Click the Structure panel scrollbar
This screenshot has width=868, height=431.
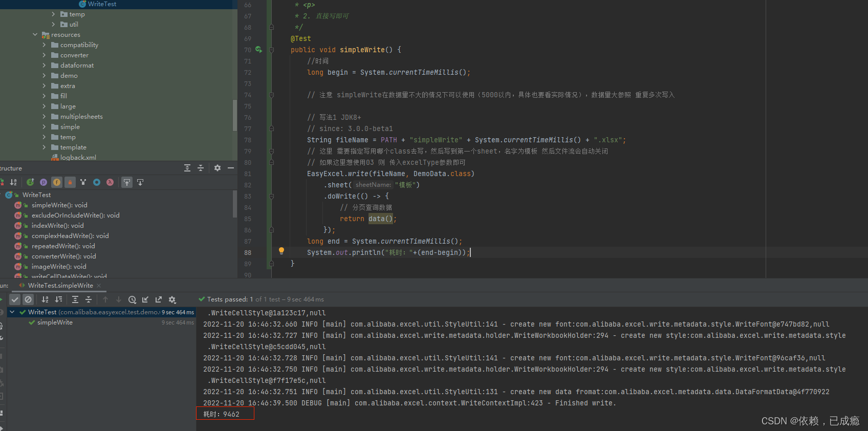pyautogui.click(x=235, y=204)
